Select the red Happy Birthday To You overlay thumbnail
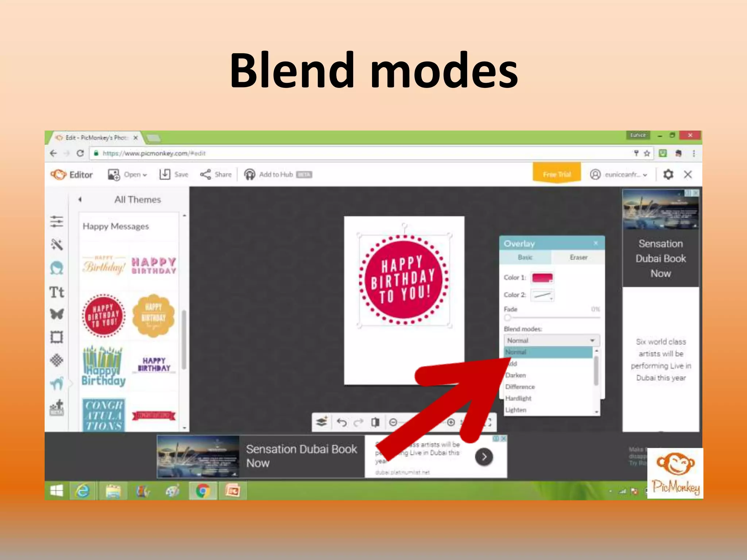The width and height of the screenshot is (747, 560). [x=104, y=315]
